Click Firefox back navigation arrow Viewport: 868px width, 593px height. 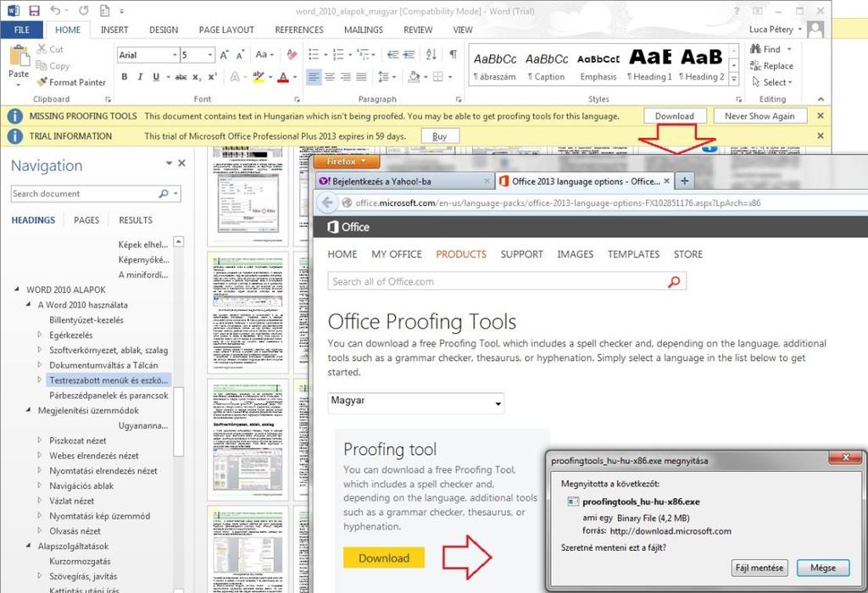[x=327, y=202]
